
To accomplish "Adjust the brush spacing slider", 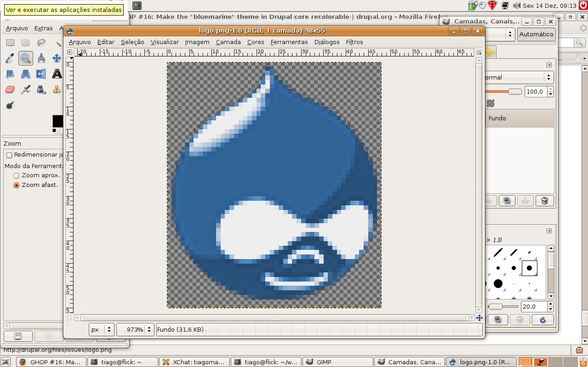I will (x=503, y=306).
